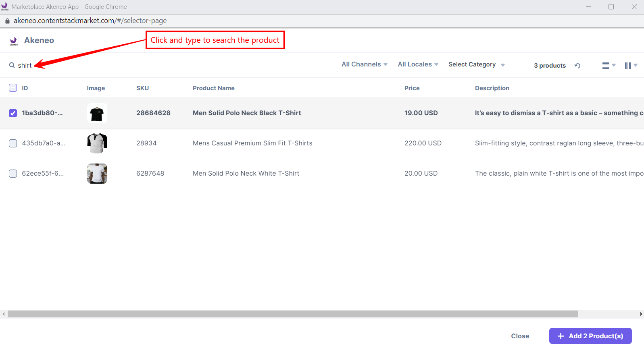Click the Black T-Shirt description text
Image resolution: width=644 pixels, height=352 pixels.
[559, 113]
